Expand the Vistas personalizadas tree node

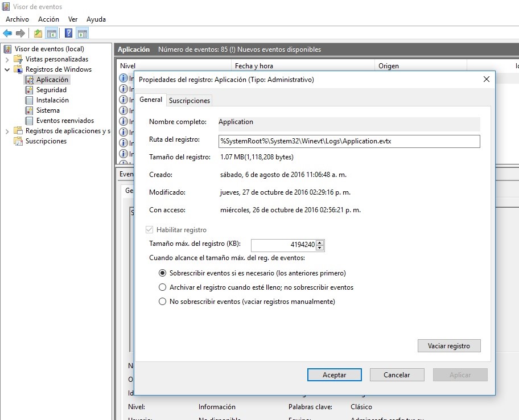click(x=7, y=59)
